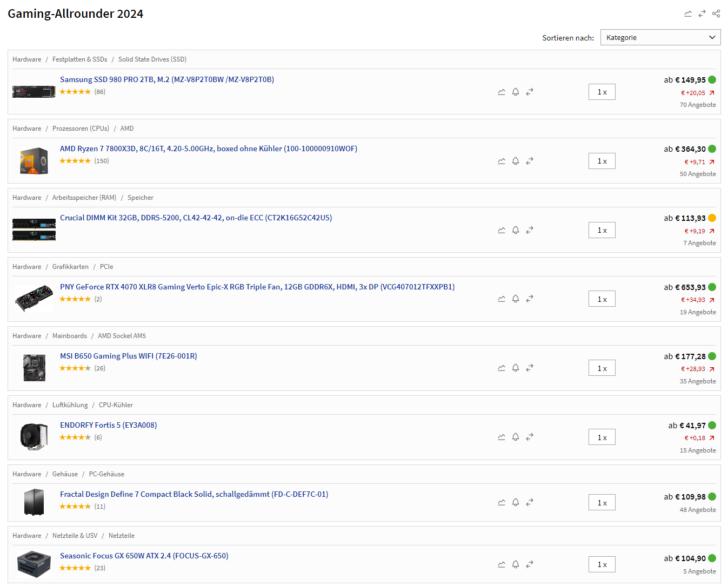Show price history for AMD Ryzen 7 7800X3D
The width and height of the screenshot is (728, 587).
coord(502,161)
